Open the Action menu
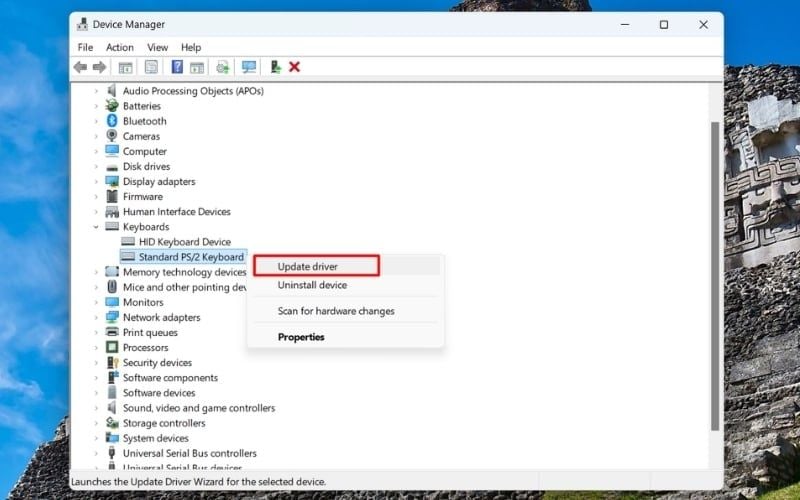Screen dimensions: 800x500 coord(120,47)
